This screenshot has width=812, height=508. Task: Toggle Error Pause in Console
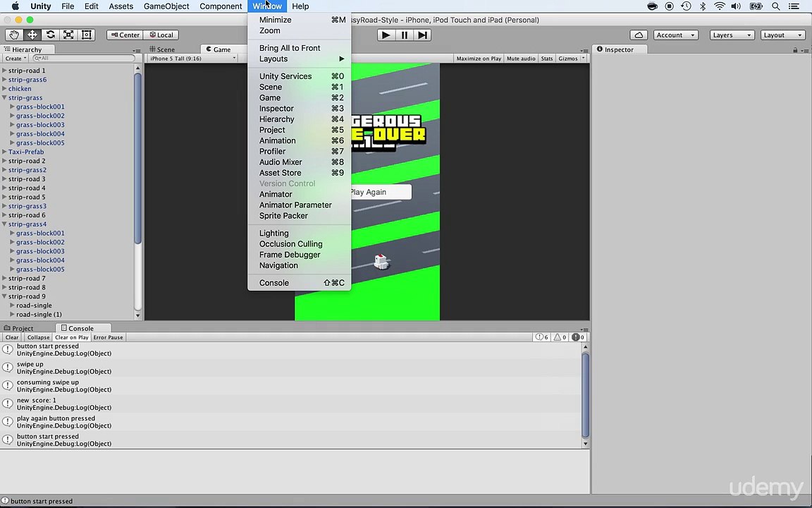tap(109, 337)
